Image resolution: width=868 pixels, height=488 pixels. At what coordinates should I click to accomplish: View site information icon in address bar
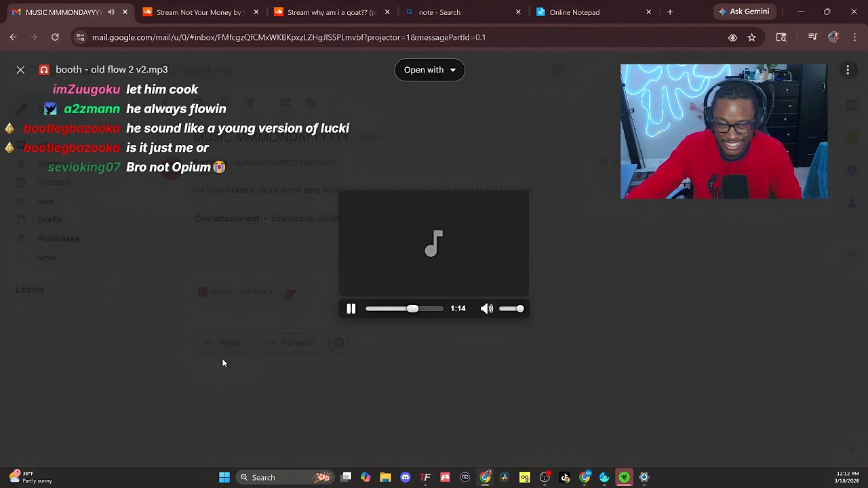coord(80,37)
